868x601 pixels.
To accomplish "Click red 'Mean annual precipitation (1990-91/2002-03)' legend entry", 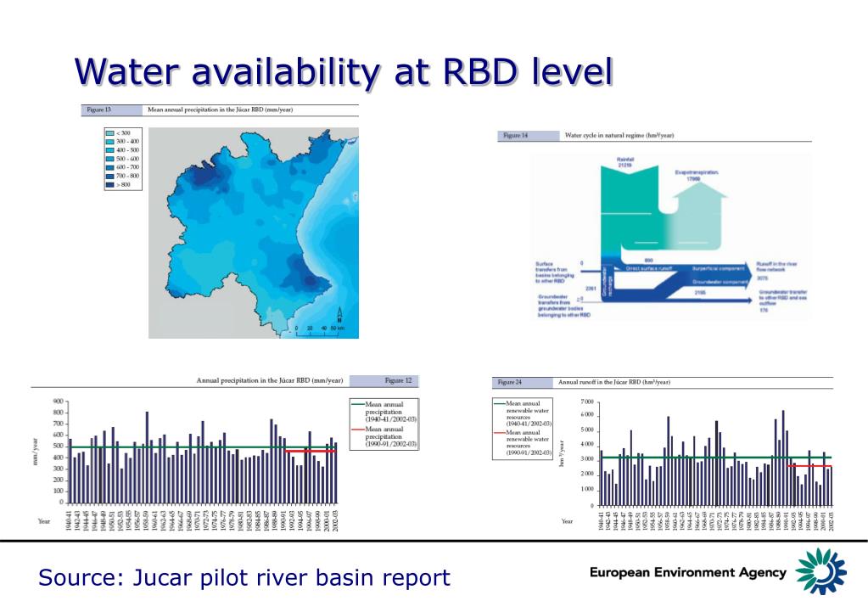I will (384, 436).
